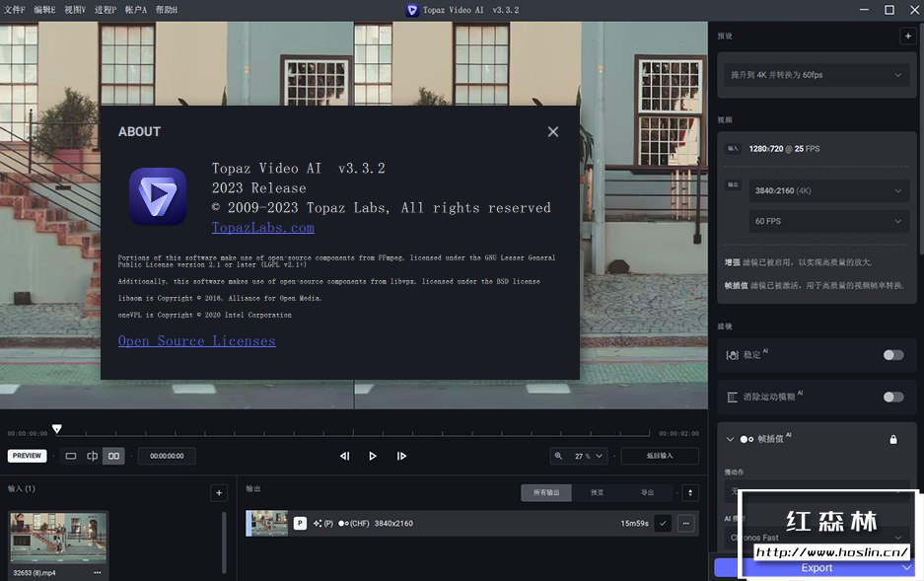Click the output sort order arrows

coord(690,493)
